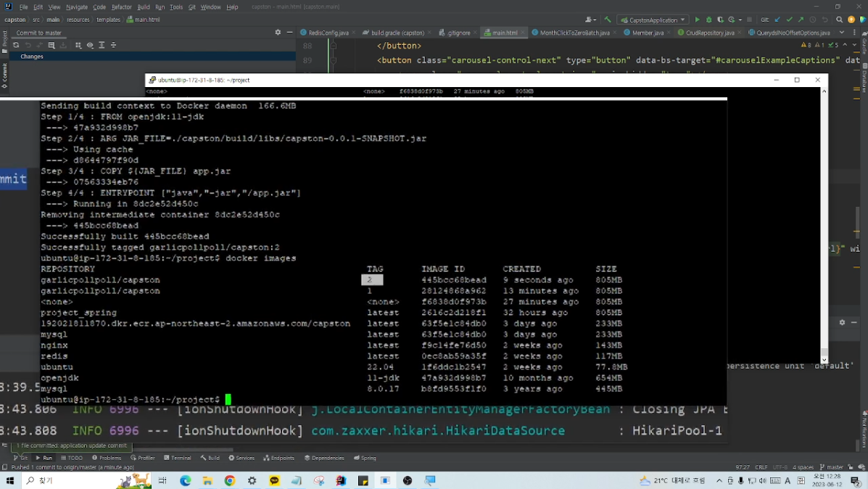Open profiler run options dropdown arrow
The height and width of the screenshot is (489, 868).
tap(740, 20)
